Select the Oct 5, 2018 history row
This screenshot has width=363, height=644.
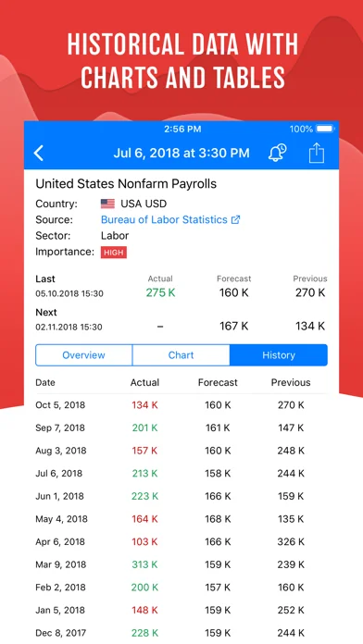tap(181, 405)
